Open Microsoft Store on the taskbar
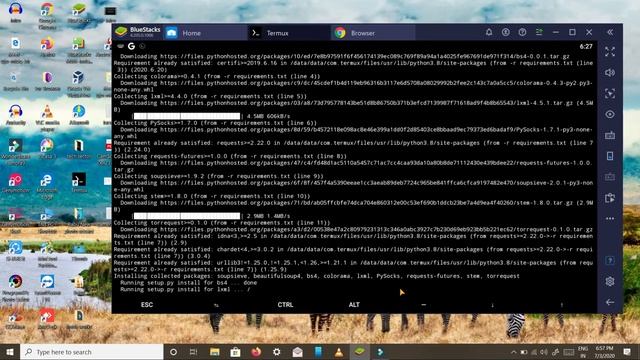The width and height of the screenshot is (640, 360). click(x=236, y=352)
